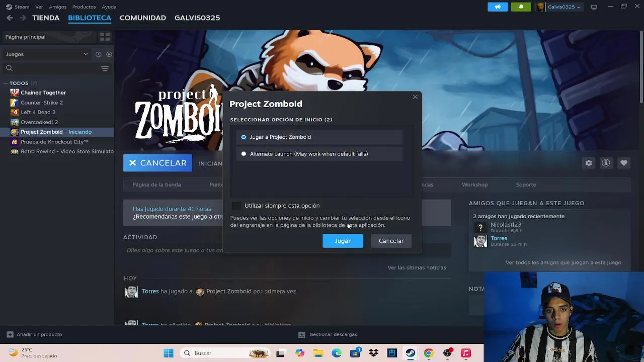Open the Workshop tab
This screenshot has width=644, height=362.
point(475,185)
